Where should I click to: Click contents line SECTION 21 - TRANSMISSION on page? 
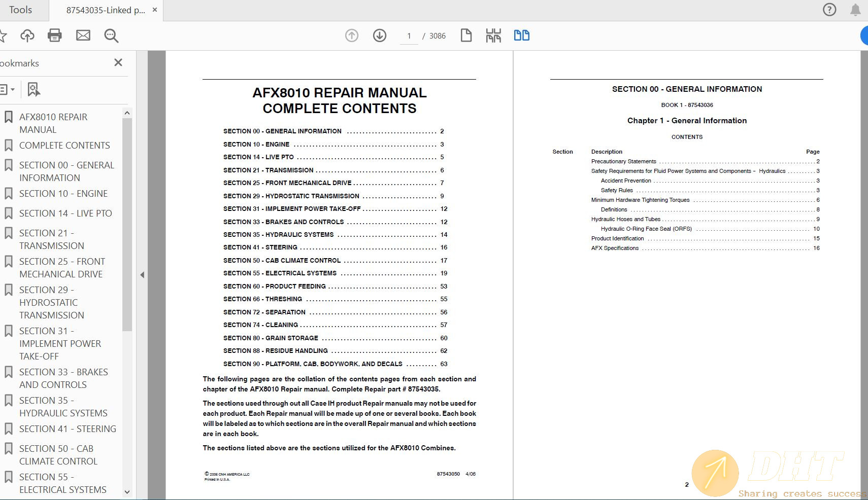333,170
